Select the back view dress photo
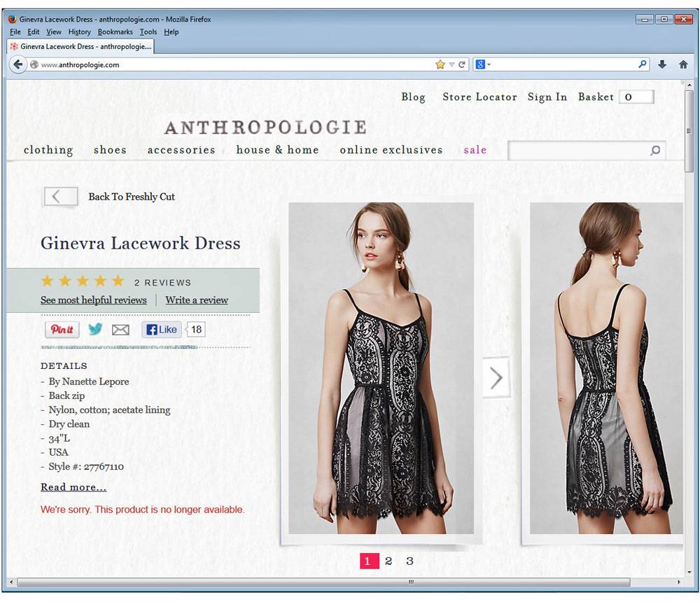 606,368
